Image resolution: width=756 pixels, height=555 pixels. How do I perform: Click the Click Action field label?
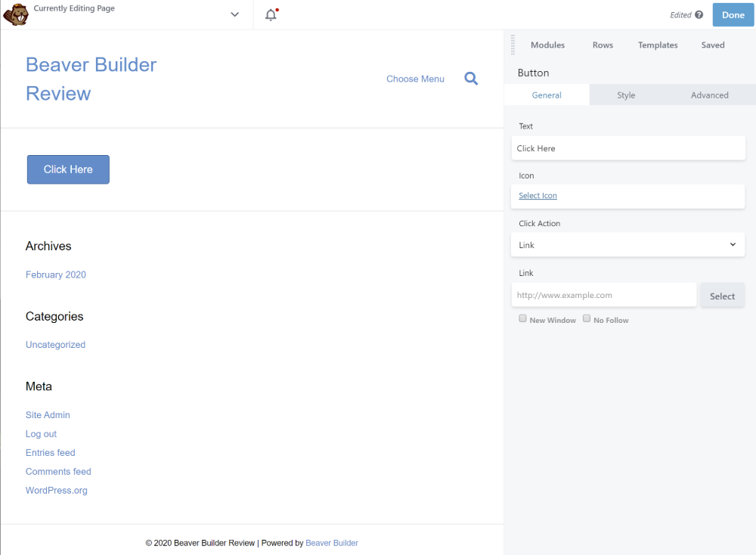539,223
